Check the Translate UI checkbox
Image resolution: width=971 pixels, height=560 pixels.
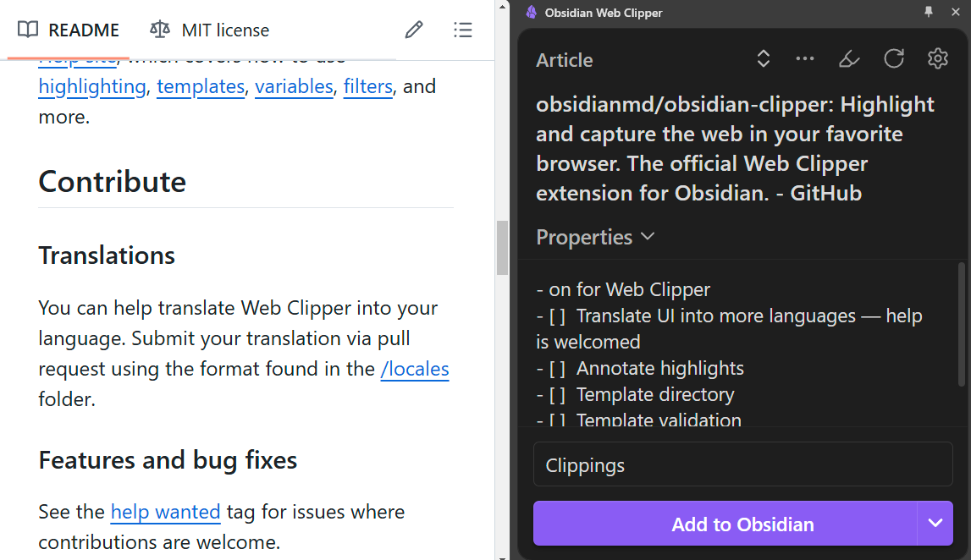click(560, 316)
